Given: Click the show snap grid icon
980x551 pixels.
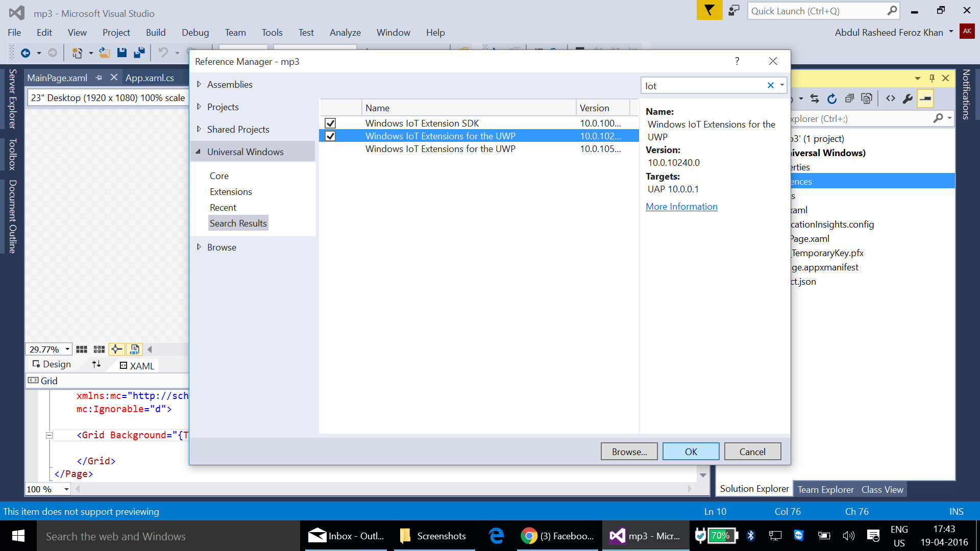Looking at the screenshot, I should (82, 349).
